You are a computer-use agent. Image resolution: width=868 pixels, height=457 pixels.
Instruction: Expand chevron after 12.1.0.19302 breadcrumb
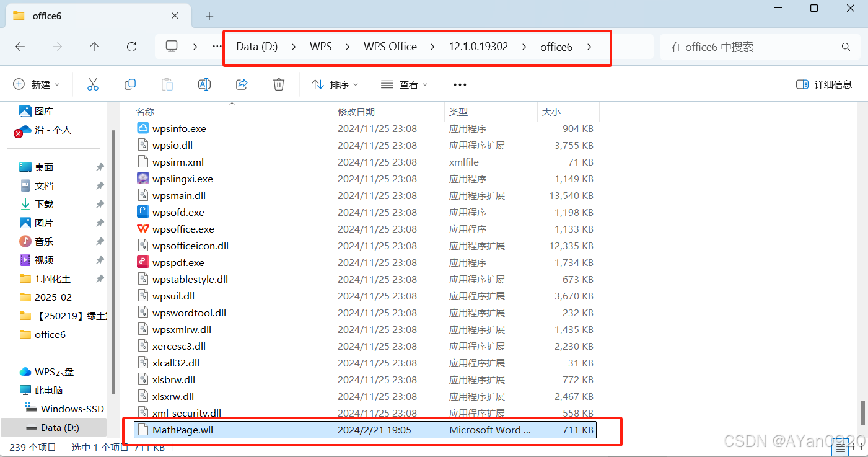524,47
